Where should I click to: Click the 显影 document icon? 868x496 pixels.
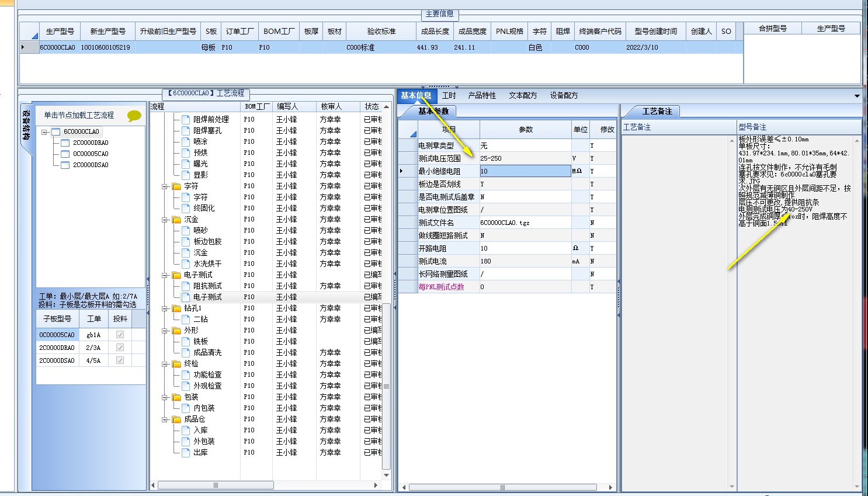click(x=186, y=175)
